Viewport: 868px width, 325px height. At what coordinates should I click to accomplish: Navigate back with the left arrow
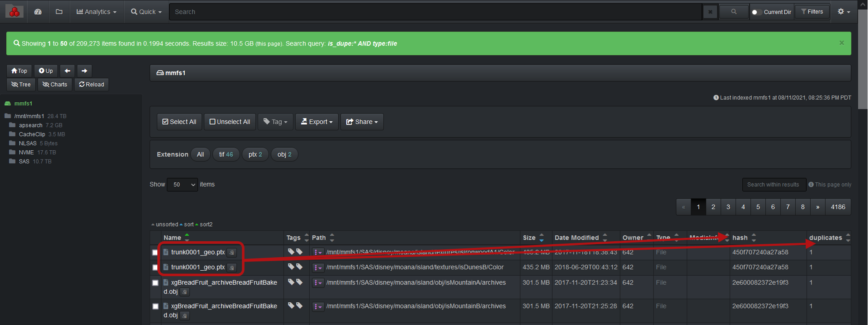point(67,71)
